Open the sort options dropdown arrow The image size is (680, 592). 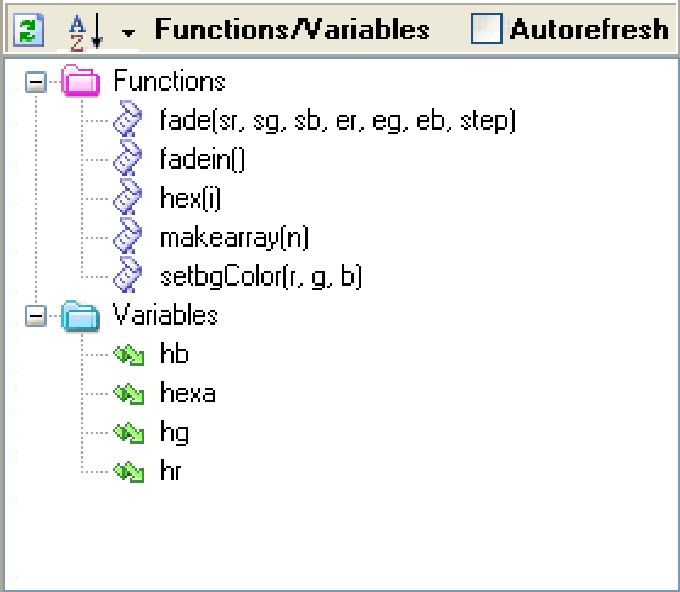[127, 33]
